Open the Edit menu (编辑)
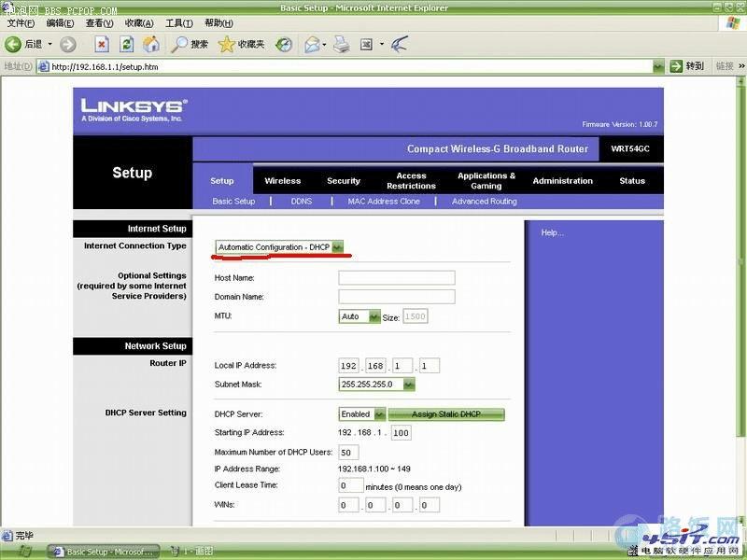This screenshot has width=747, height=560. (60, 22)
